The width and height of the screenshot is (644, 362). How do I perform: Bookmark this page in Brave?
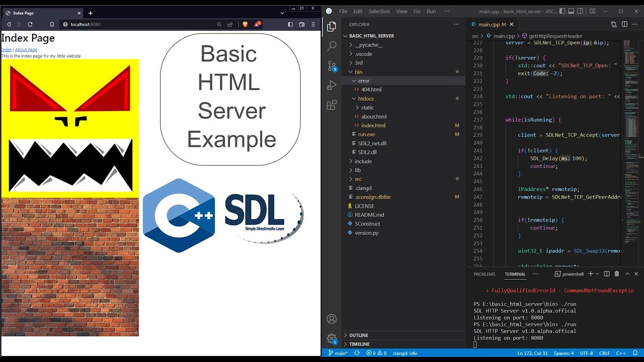[52, 24]
